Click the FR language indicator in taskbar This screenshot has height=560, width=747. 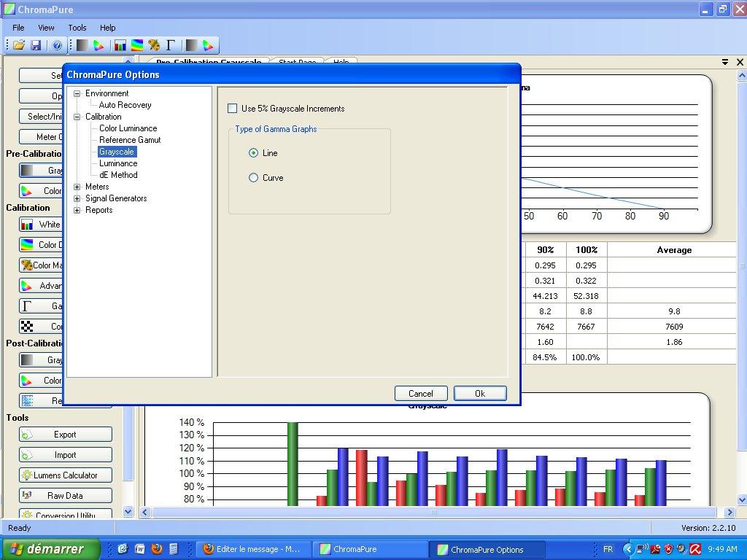tap(608, 549)
